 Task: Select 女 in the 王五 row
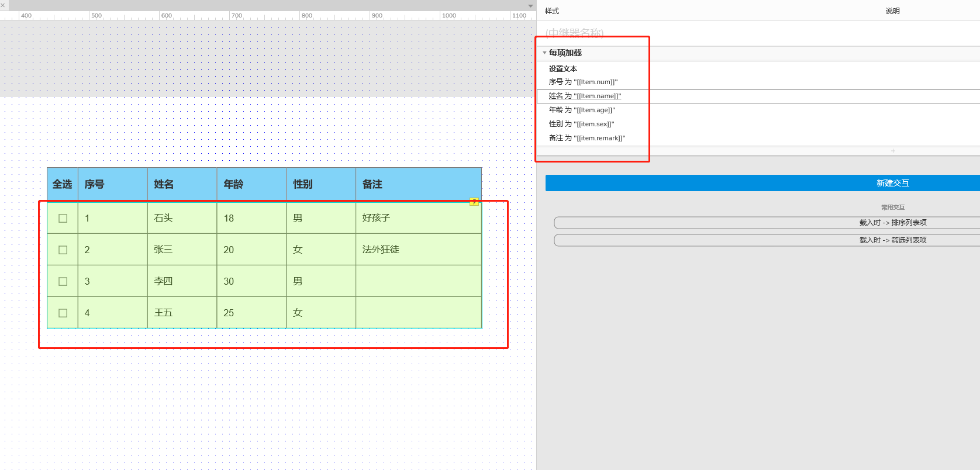[x=321, y=313]
